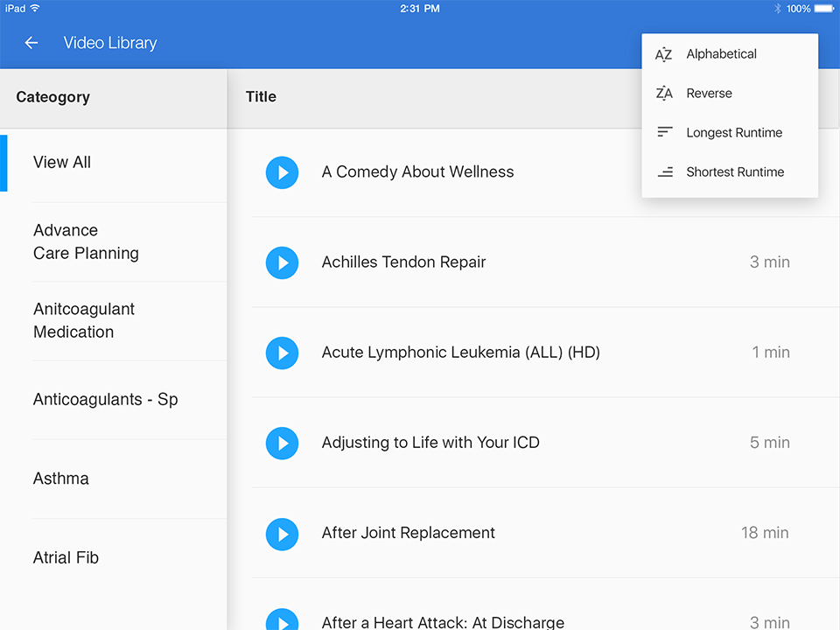
Task: Tap the Bluetooth icon in status bar
Action: (776, 9)
